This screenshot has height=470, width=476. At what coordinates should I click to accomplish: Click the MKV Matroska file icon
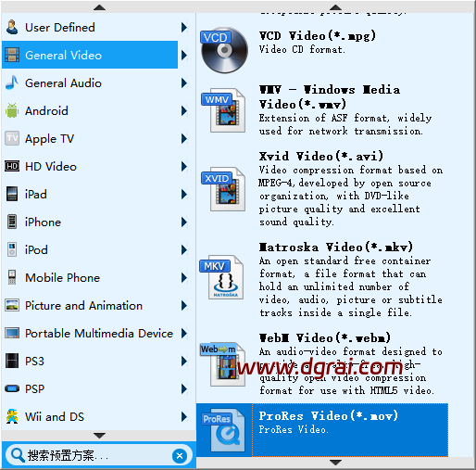(x=222, y=277)
